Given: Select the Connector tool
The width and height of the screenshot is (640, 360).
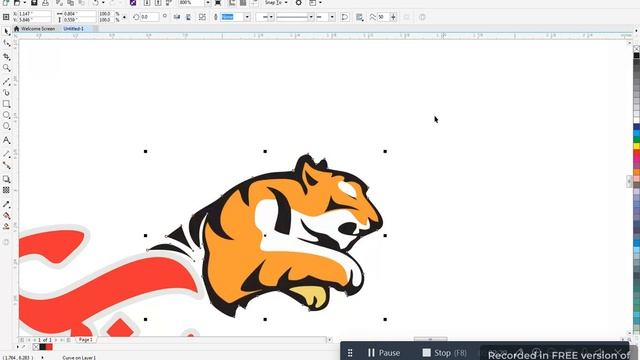Looking at the screenshot, I should pos(6,165).
